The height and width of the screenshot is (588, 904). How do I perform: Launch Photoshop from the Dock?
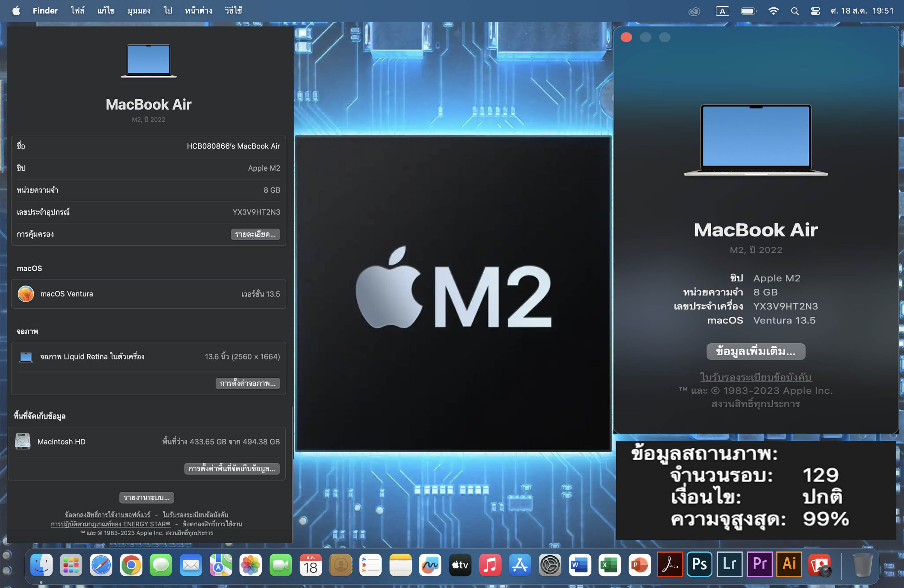pos(699,564)
